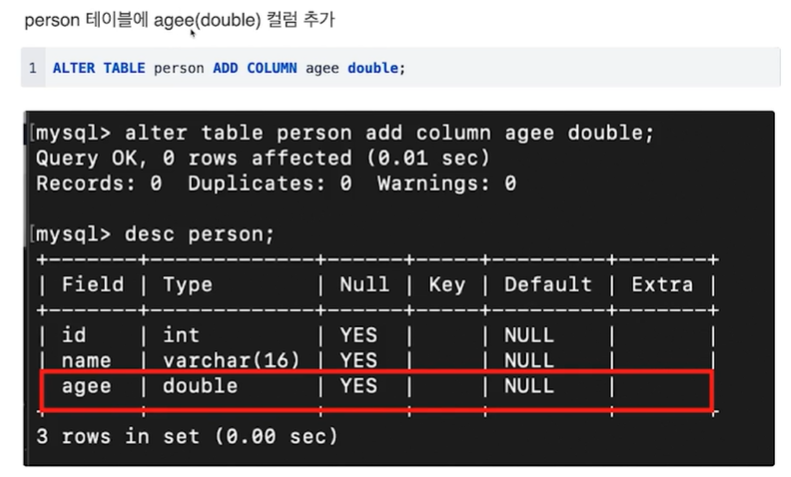Click Query OK result line
The height and width of the screenshot is (477, 791).
click(x=263, y=158)
